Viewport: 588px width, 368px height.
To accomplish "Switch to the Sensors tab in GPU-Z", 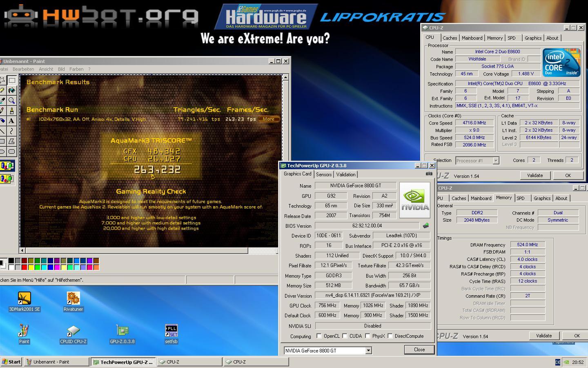I will coord(324,175).
